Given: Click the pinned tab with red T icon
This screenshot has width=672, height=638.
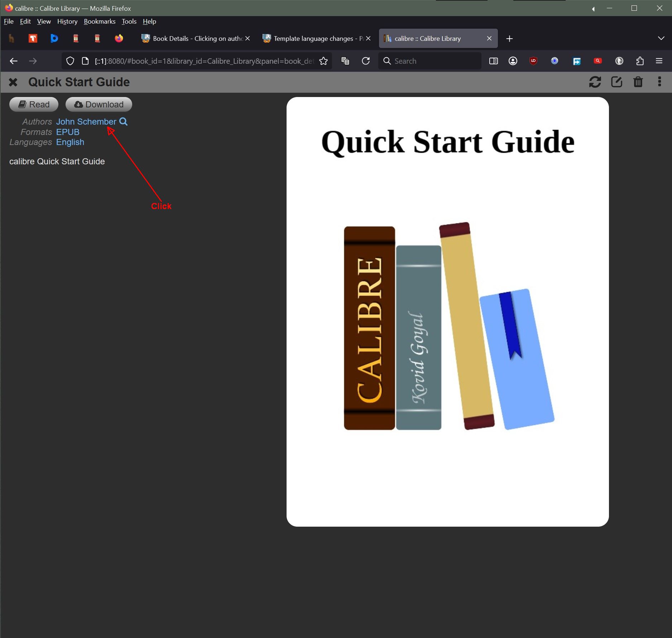Looking at the screenshot, I should [x=33, y=38].
